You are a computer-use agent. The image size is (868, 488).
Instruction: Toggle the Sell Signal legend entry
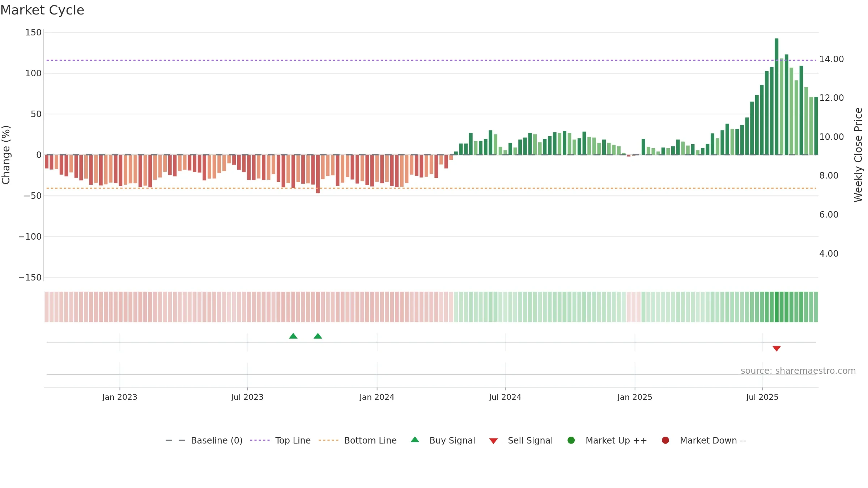point(521,440)
